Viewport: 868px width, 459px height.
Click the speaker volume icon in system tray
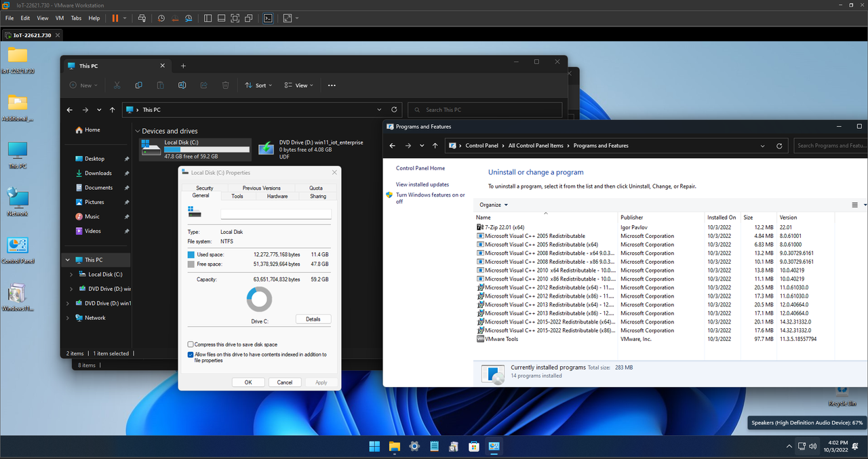(x=812, y=446)
